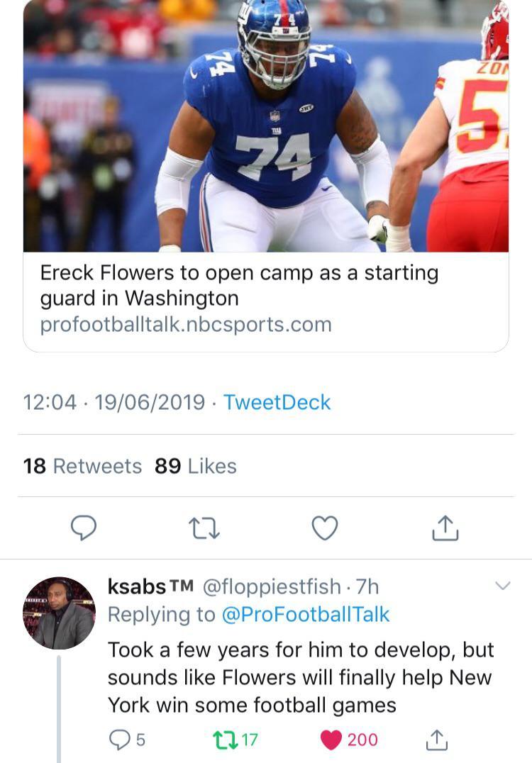Retweet the main Ereck Flowers tweet

click(204, 528)
